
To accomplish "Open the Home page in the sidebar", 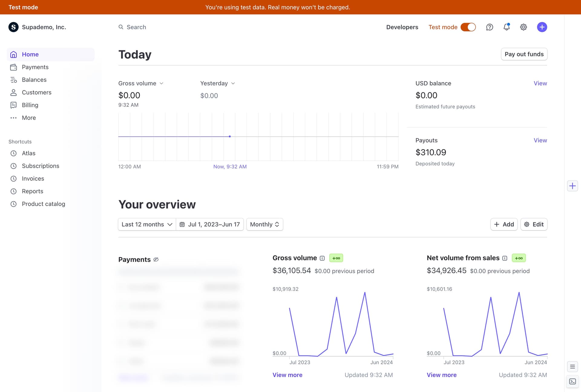I will [x=51, y=54].
